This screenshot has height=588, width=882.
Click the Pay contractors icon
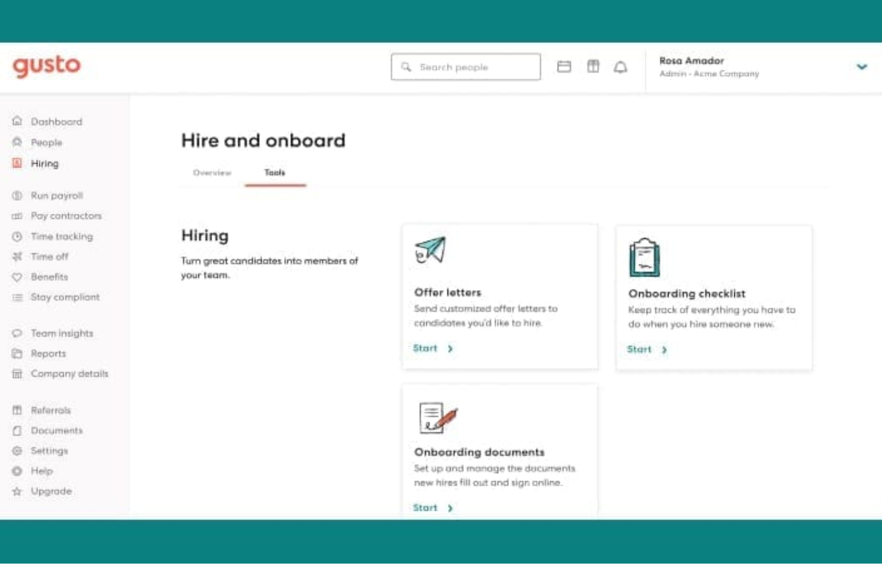[17, 216]
